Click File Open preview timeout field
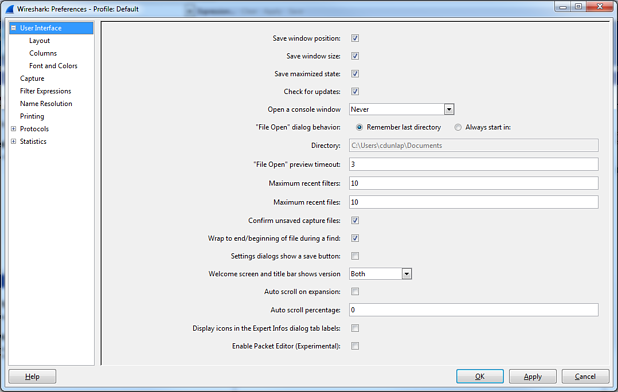Viewport: 618px width, 392px height. pyautogui.click(x=474, y=164)
